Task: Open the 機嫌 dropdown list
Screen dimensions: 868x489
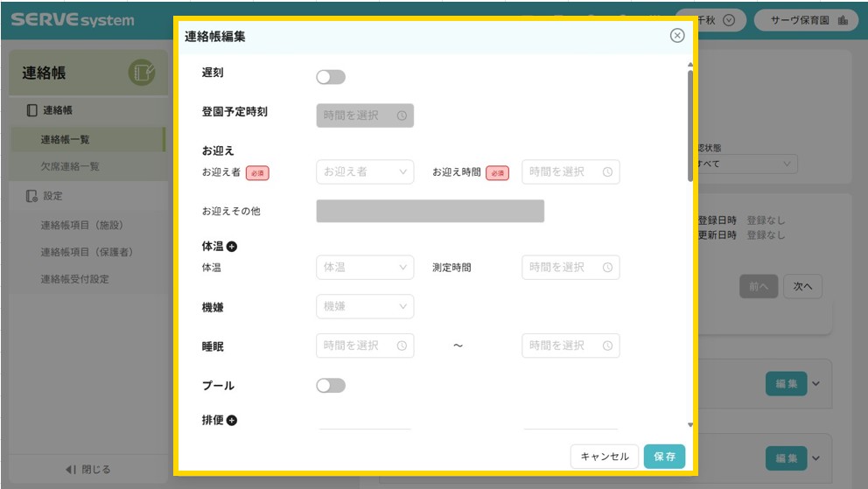Action: coord(365,307)
